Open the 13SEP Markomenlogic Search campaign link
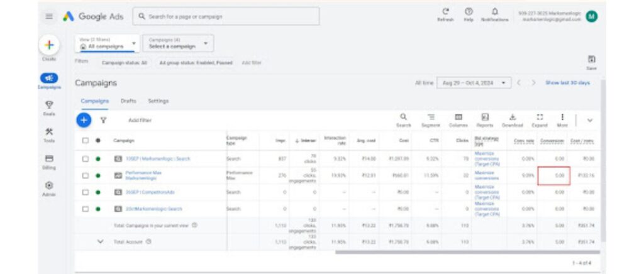This screenshot has height=274, width=644. tap(158, 159)
